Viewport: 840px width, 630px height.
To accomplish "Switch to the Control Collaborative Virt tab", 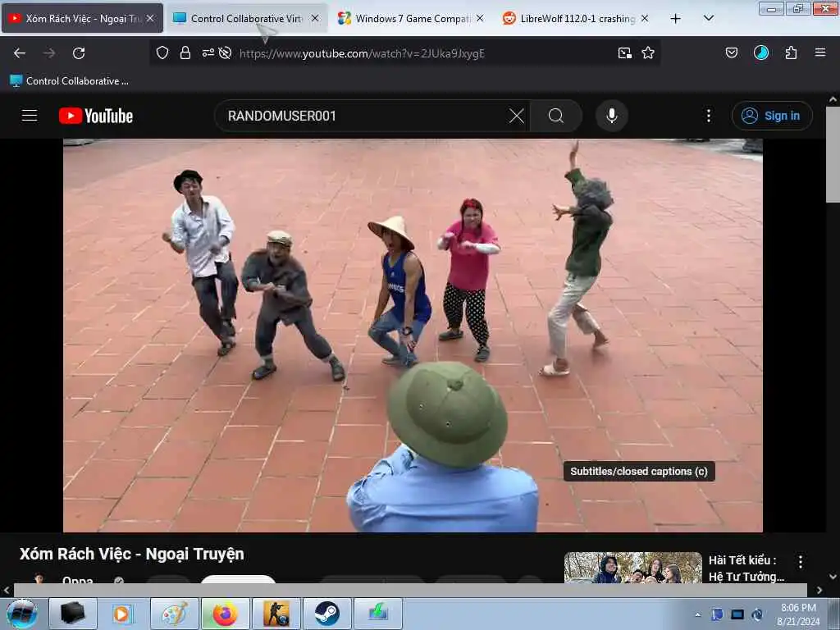I will point(246,18).
